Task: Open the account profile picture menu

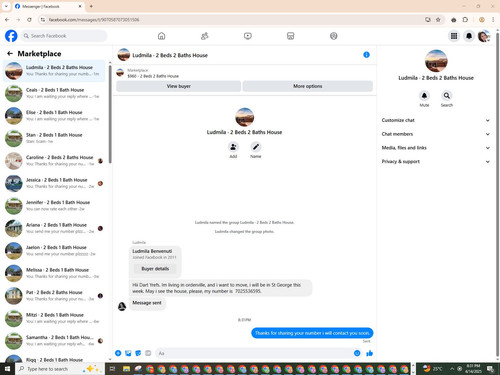Action: coord(484,36)
